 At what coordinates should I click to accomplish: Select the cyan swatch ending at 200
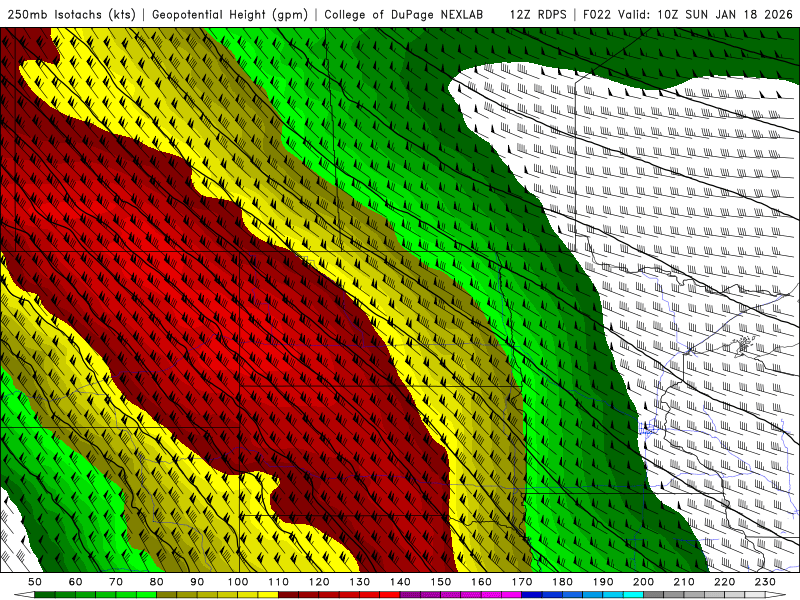point(633,595)
